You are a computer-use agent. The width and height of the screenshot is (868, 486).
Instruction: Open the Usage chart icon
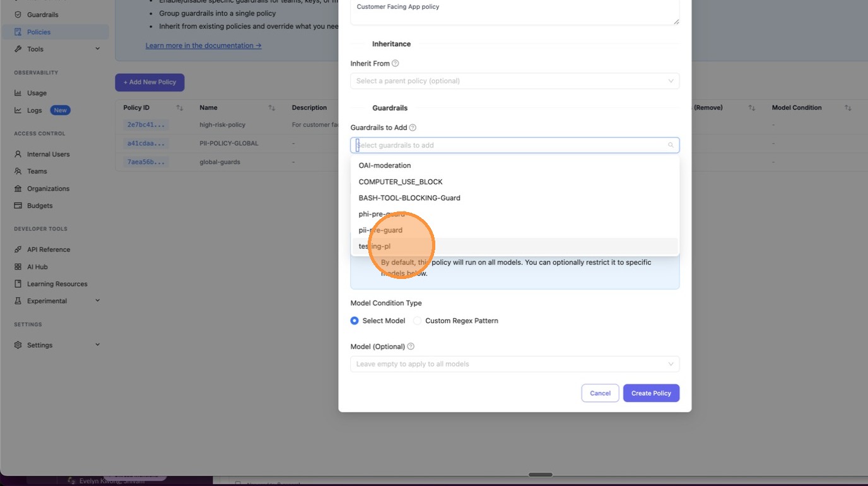(x=18, y=93)
